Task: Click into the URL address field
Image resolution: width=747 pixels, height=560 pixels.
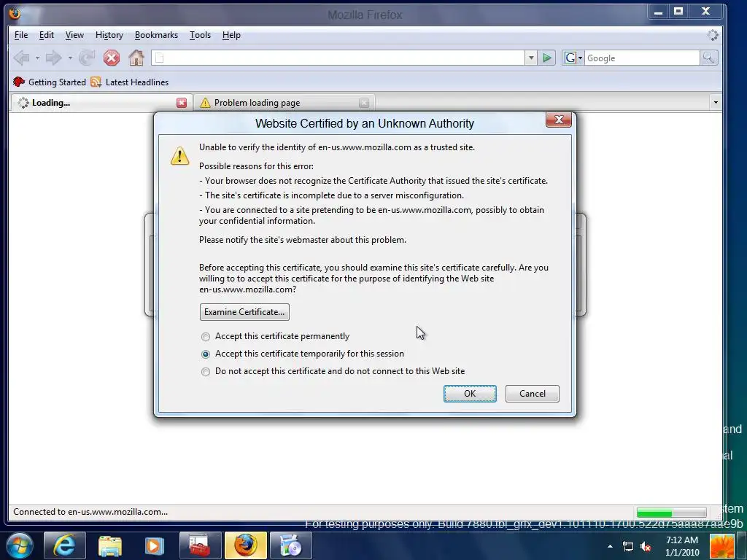Action: (x=338, y=58)
